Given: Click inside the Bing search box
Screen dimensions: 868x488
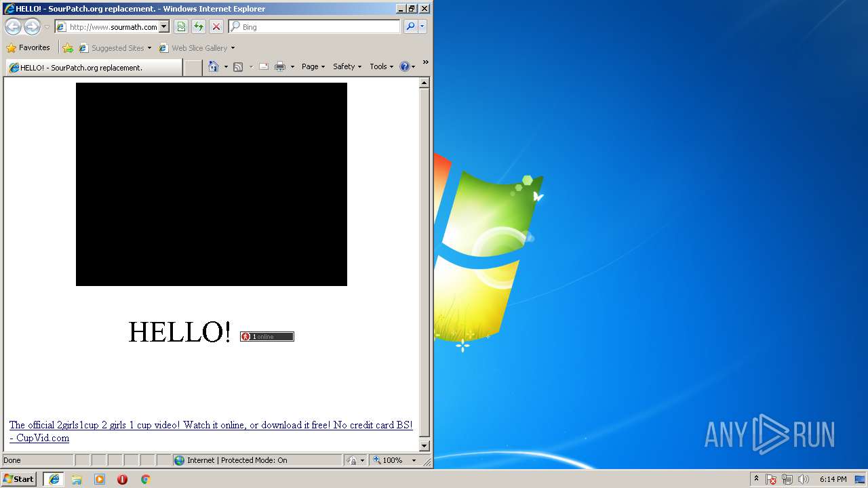Looking at the screenshot, I should (x=315, y=27).
